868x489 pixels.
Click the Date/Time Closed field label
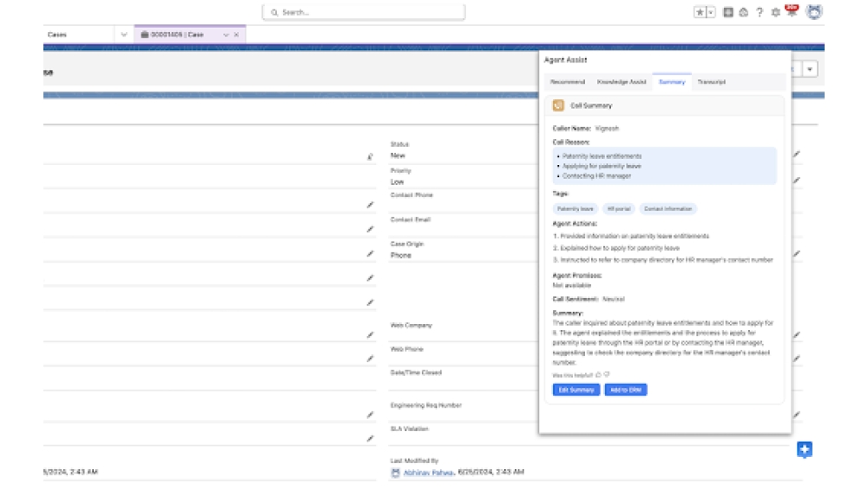pyautogui.click(x=416, y=373)
